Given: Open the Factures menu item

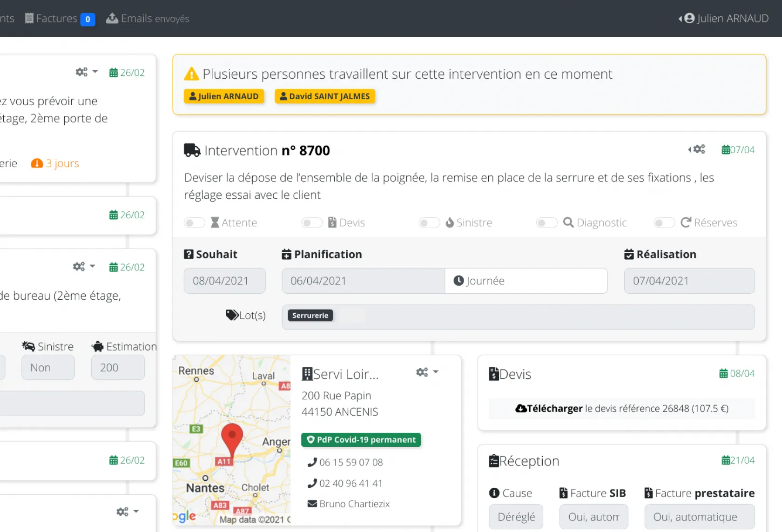Looking at the screenshot, I should [60, 19].
